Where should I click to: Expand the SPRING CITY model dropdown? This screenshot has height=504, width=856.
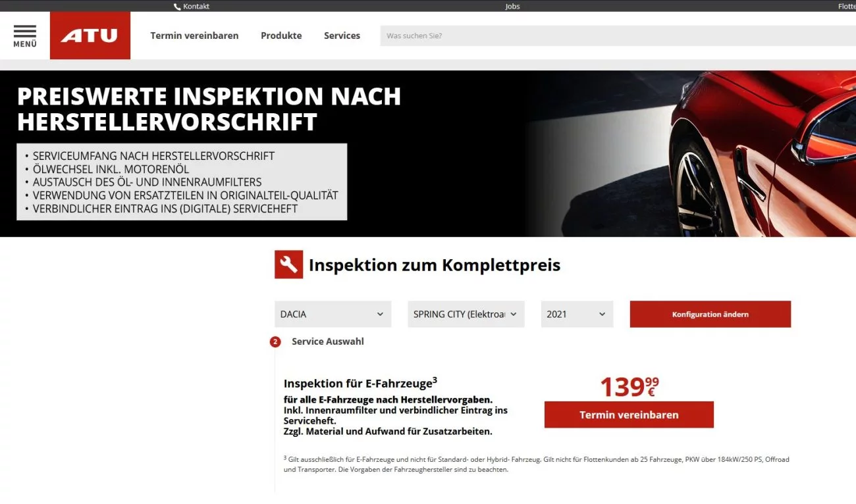(x=466, y=315)
